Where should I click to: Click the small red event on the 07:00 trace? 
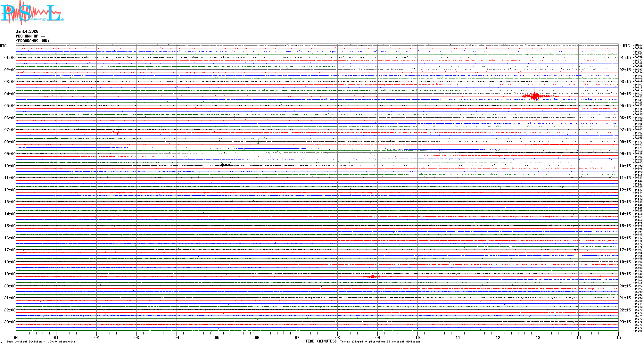(118, 132)
